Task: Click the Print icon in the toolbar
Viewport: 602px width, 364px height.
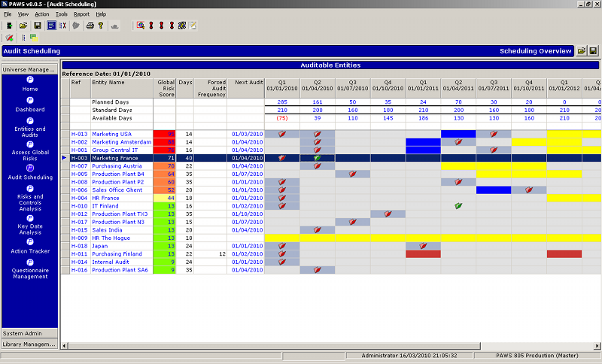Action: (x=90, y=26)
